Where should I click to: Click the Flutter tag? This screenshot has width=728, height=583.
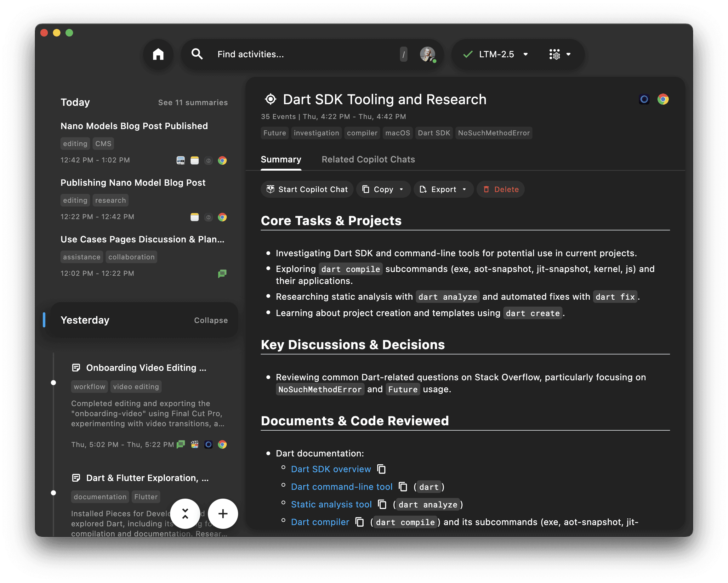[x=146, y=496]
